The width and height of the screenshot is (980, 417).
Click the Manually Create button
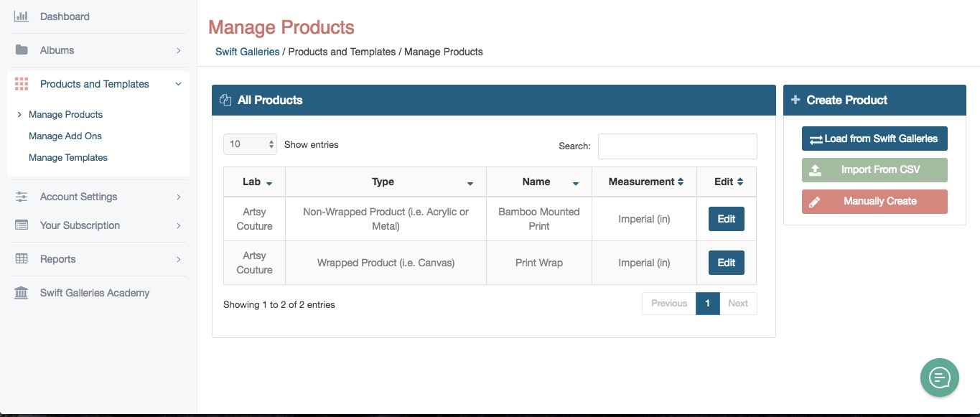874,201
